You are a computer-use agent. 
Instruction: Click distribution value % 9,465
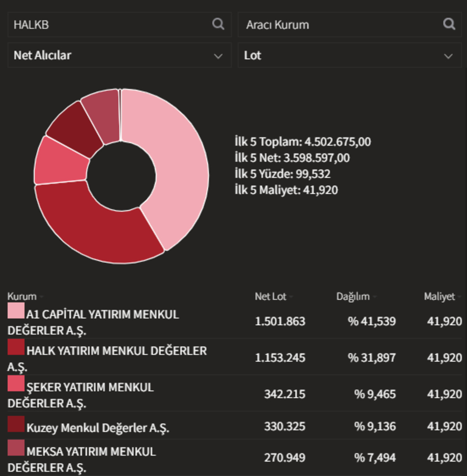point(375,394)
